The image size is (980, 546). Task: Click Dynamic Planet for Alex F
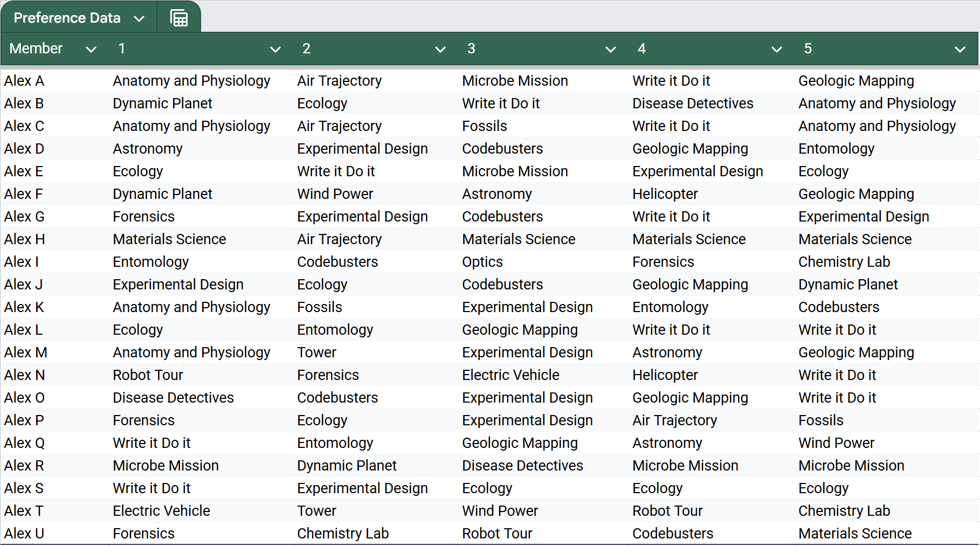coord(162,193)
